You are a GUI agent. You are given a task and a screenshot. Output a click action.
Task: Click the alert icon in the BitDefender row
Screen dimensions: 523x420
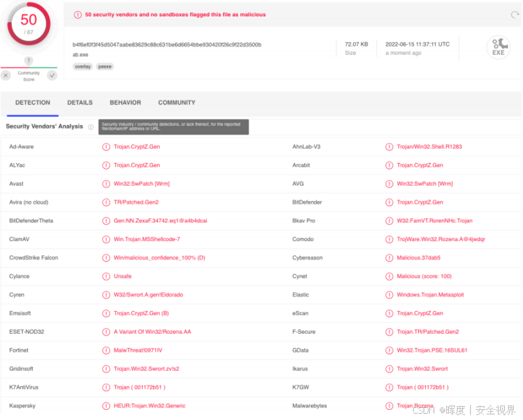(389, 203)
